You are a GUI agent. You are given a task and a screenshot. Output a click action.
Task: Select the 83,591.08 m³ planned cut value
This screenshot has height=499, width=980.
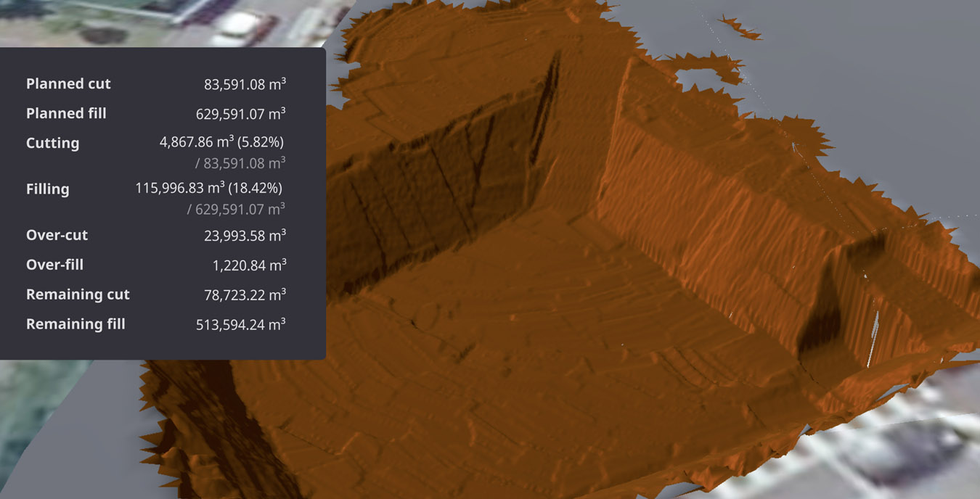tap(245, 84)
